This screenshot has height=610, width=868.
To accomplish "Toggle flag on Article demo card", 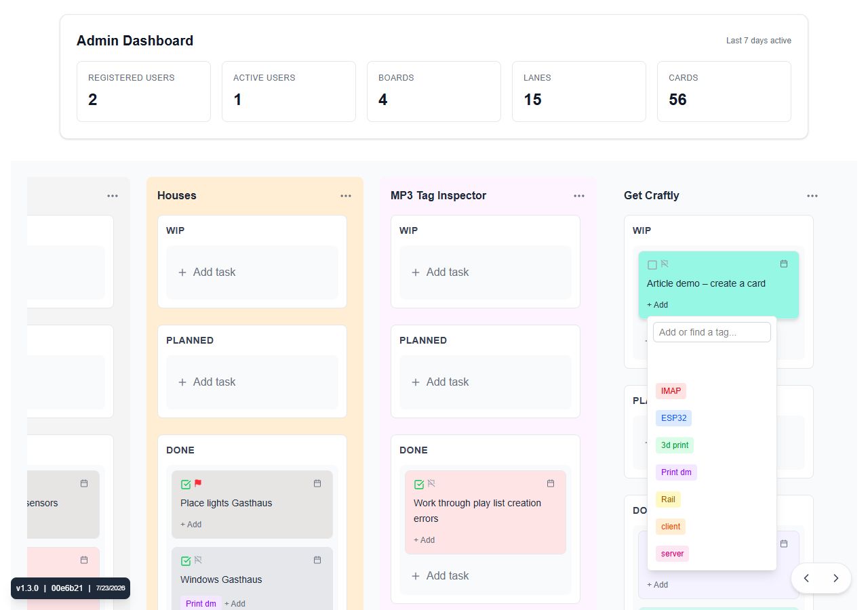I will pyautogui.click(x=665, y=264).
